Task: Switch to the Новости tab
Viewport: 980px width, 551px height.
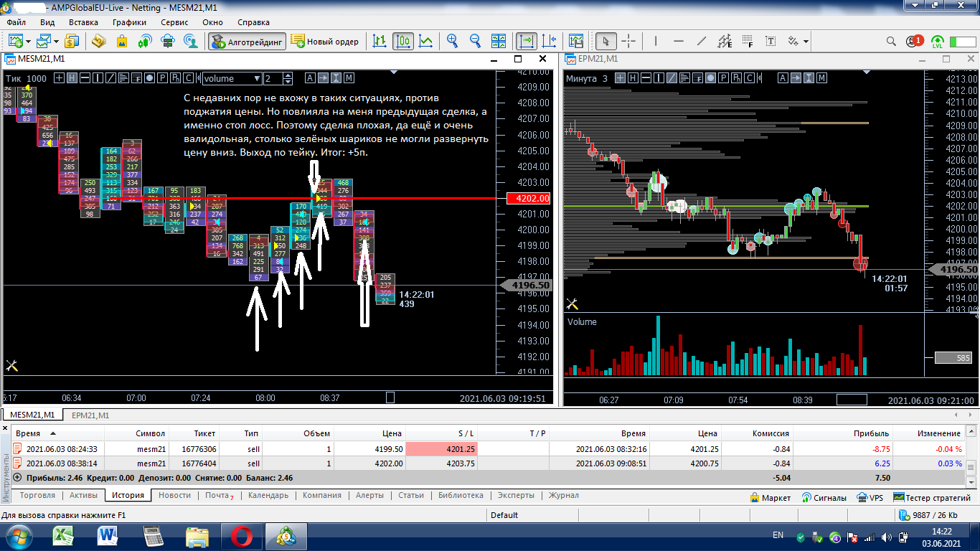Action: (x=174, y=495)
